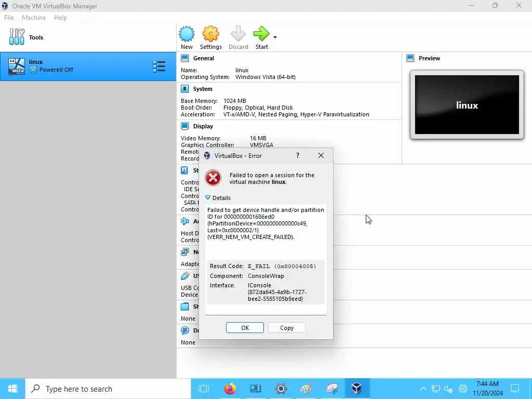
Task: Show hidden system tray icons
Action: click(x=423, y=389)
